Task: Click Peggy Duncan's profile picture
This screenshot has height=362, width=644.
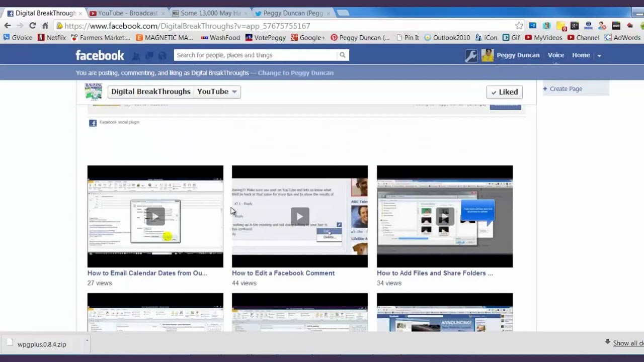Action: tap(487, 55)
